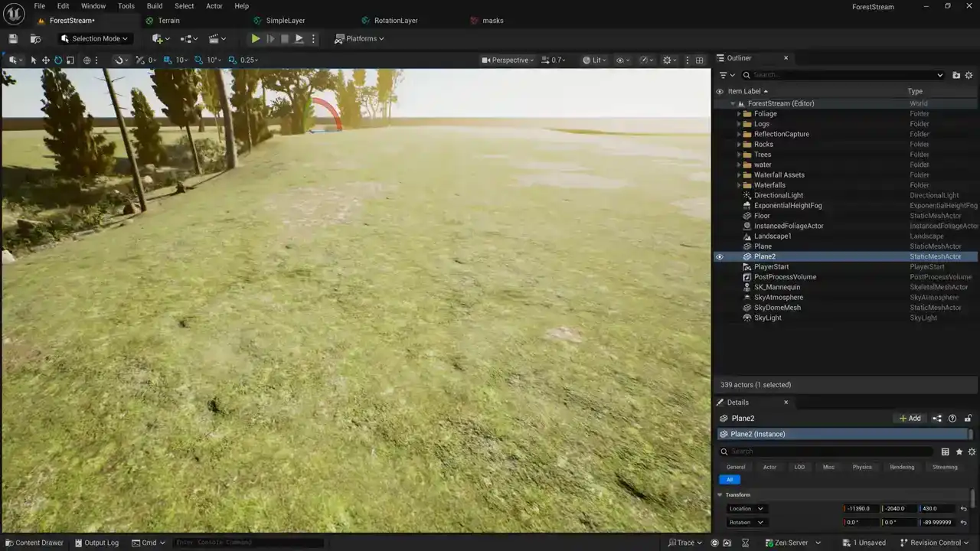The width and height of the screenshot is (980, 551).
Task: Open Outliner settings gear
Action: [x=969, y=75]
